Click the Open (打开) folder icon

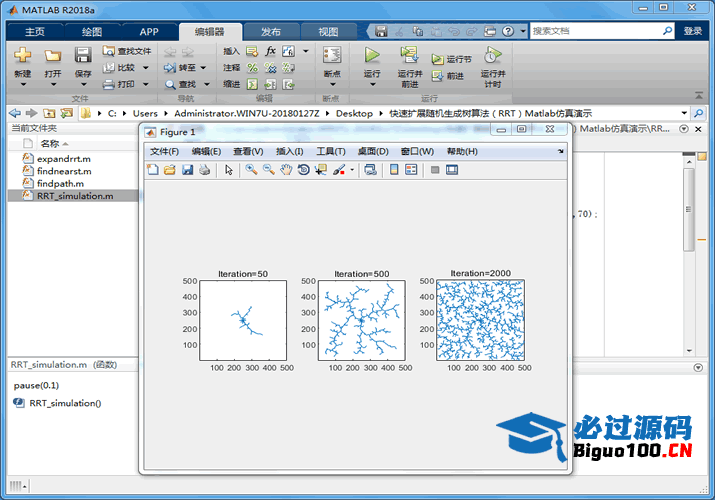coord(52,56)
